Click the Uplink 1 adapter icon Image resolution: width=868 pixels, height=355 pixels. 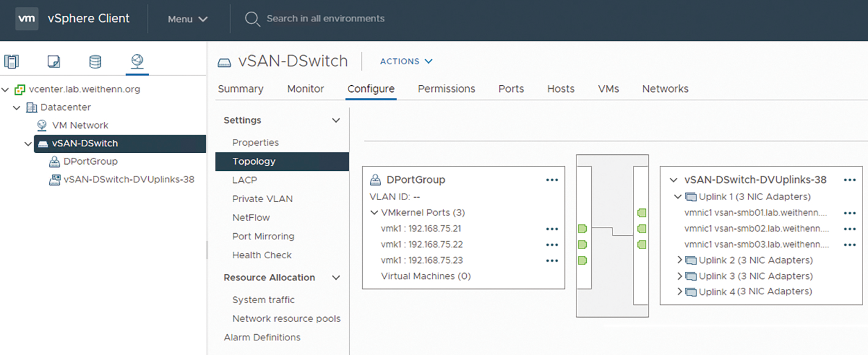click(691, 197)
